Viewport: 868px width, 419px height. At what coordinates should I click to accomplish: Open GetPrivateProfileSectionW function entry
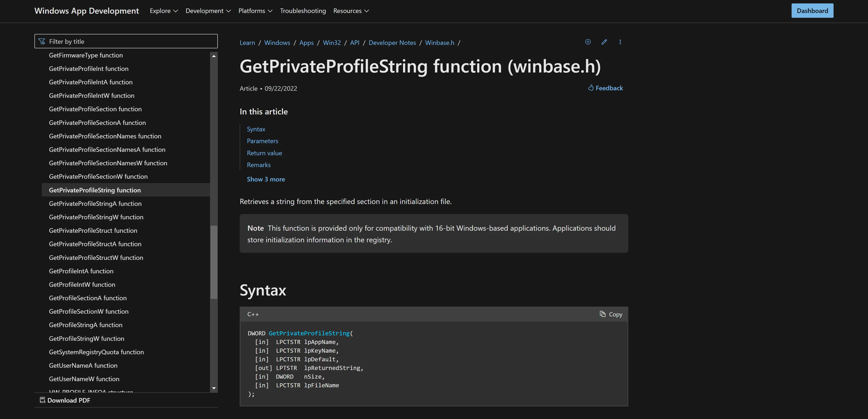pyautogui.click(x=98, y=176)
